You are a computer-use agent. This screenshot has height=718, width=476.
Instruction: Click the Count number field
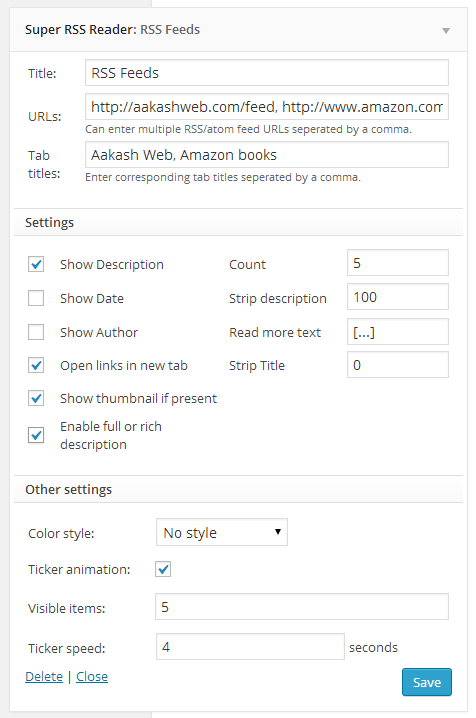pos(398,263)
